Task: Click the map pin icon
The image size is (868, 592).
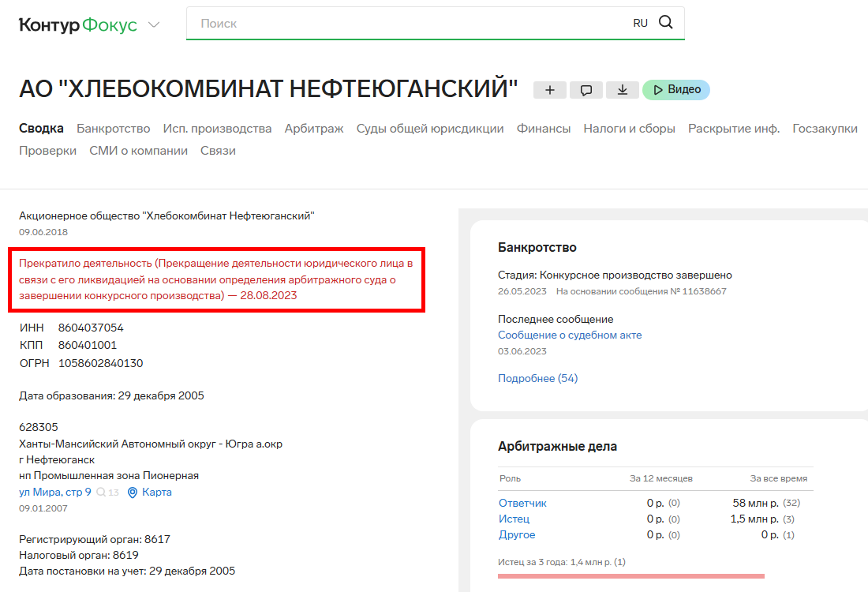Action: (133, 493)
